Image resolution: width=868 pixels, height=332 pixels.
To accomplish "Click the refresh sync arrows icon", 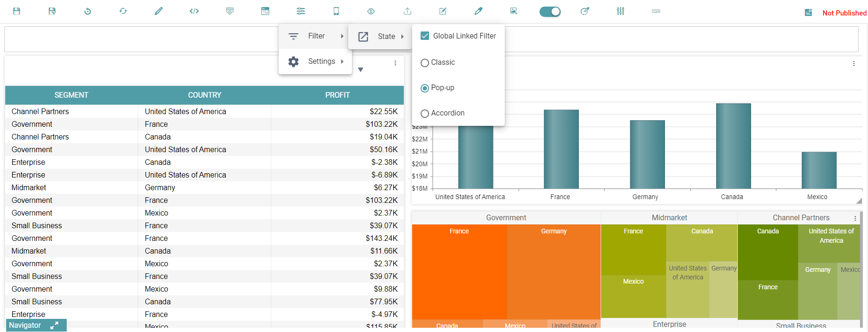I will pos(123,11).
